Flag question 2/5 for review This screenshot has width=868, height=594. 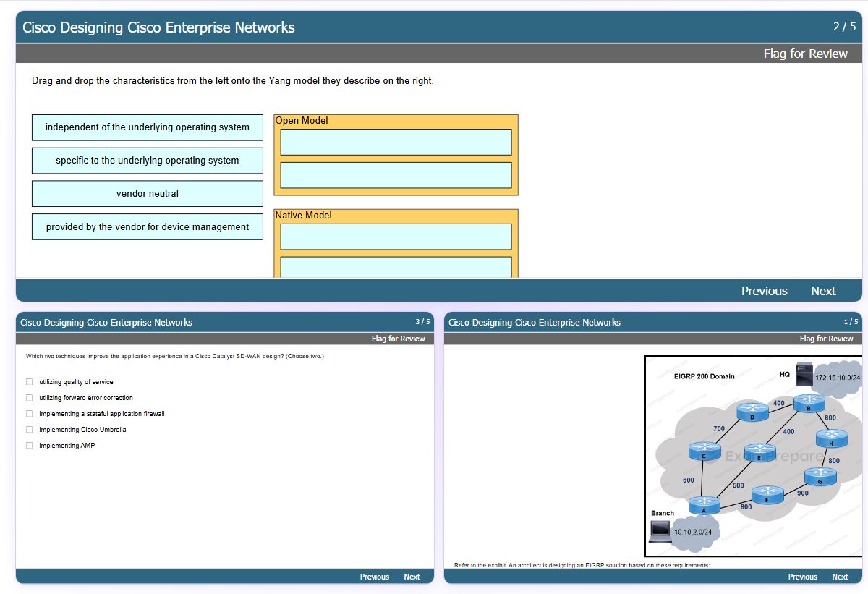[x=805, y=54]
